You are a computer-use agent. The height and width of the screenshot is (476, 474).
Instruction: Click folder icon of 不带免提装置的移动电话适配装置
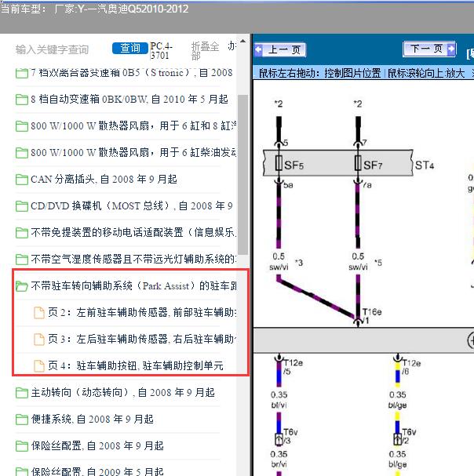[22, 233]
